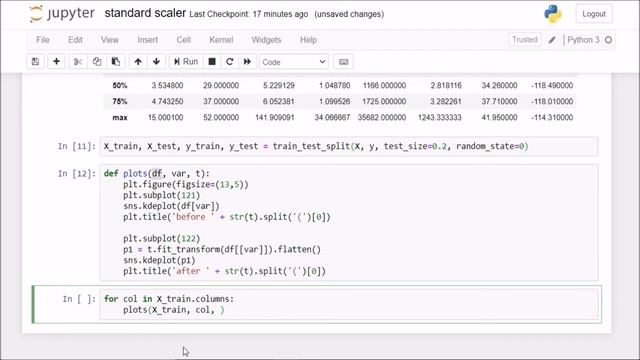This screenshot has width=640, height=360.
Task: Select the In [11] prompt
Action: click(76, 146)
